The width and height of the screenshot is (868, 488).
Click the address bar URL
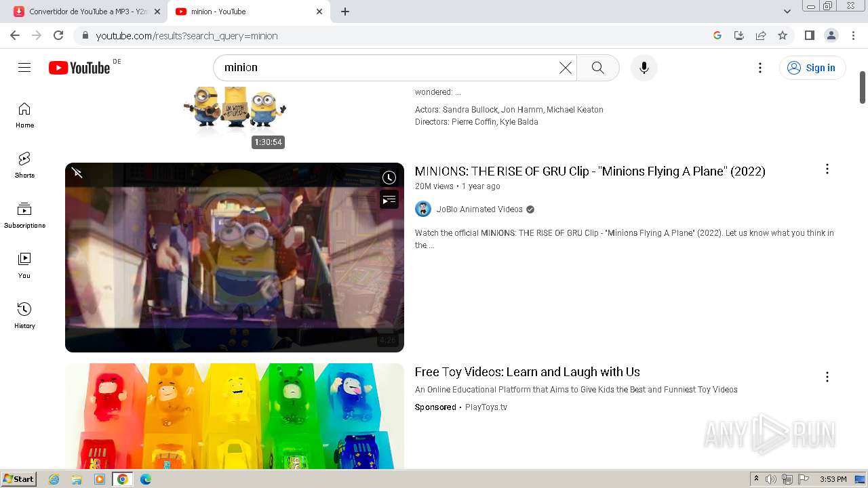187,36
